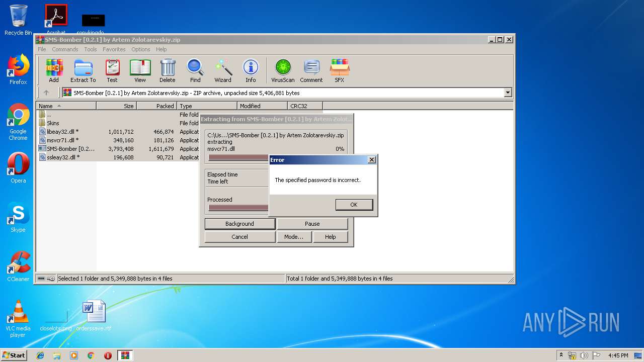Open the Tools menu

91,49
